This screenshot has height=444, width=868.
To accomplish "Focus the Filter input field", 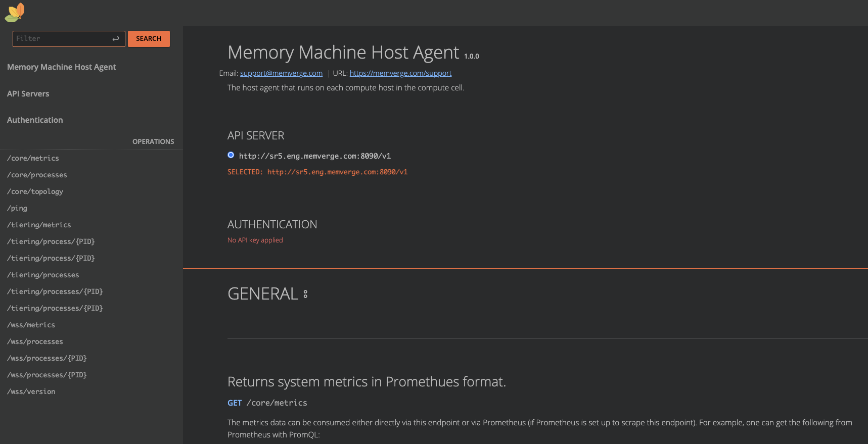I will [61, 39].
